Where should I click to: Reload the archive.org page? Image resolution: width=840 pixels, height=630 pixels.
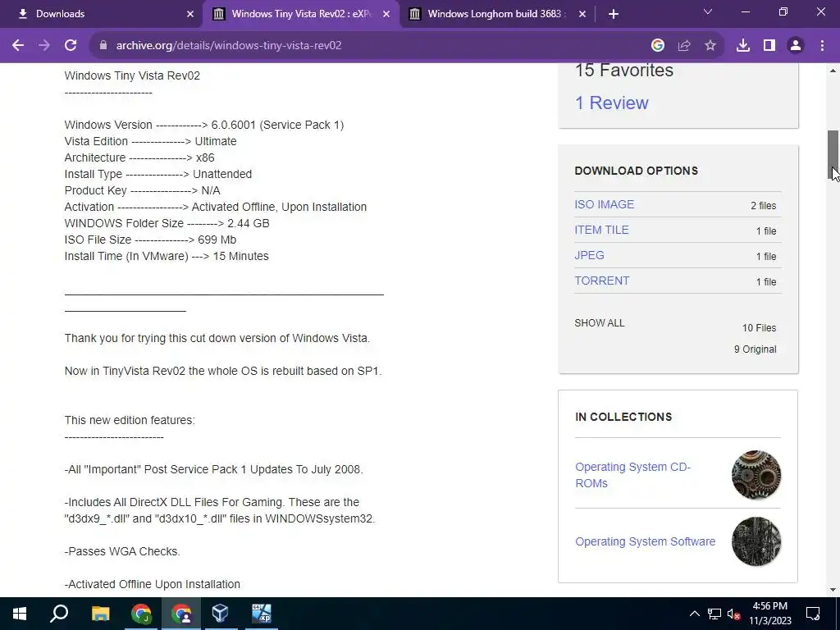(x=71, y=46)
